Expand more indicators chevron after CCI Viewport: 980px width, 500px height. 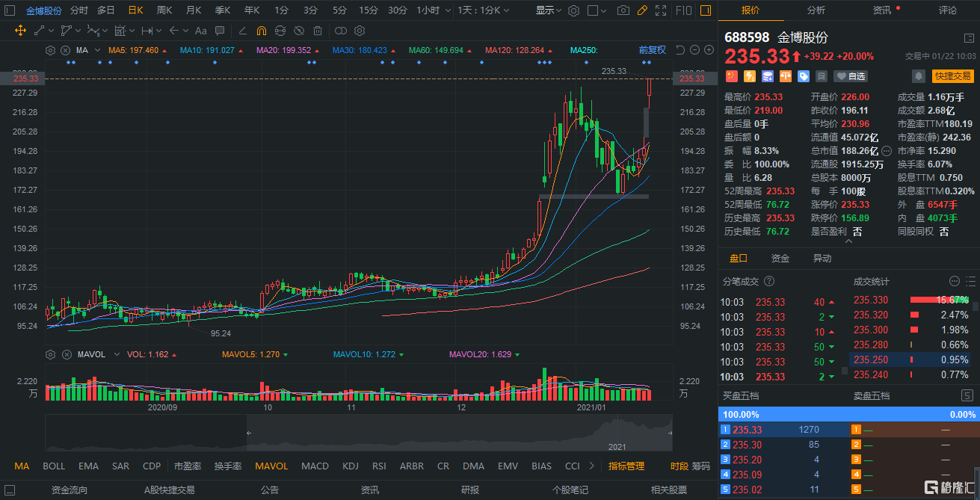pyautogui.click(x=592, y=466)
